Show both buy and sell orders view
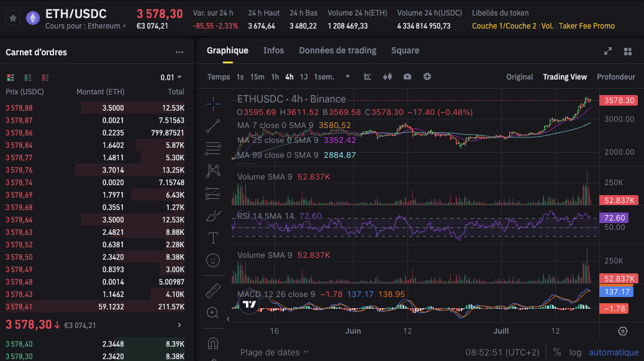The height and width of the screenshot is (361, 644). point(11,78)
